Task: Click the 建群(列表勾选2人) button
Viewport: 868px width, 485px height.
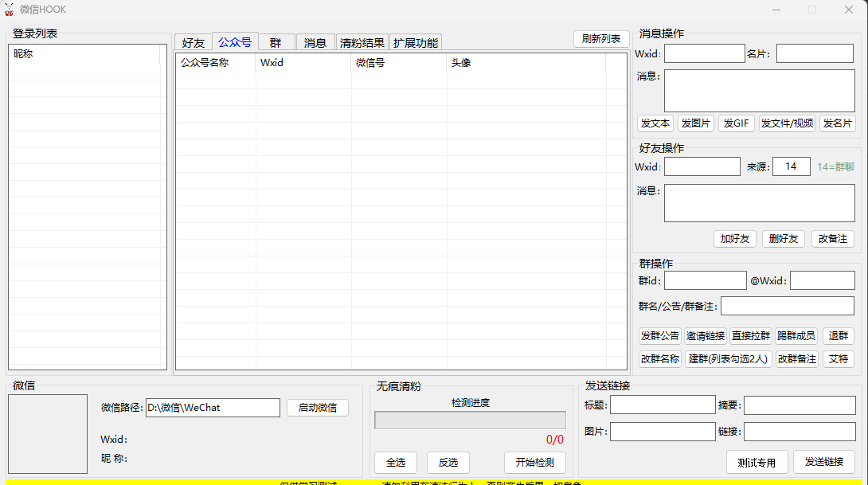Action: pos(728,359)
